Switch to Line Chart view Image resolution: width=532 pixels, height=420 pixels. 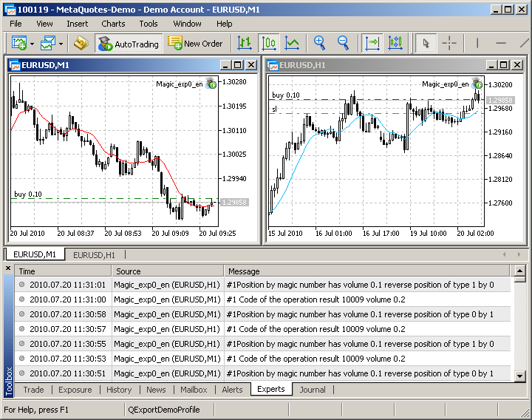pyautogui.click(x=292, y=43)
